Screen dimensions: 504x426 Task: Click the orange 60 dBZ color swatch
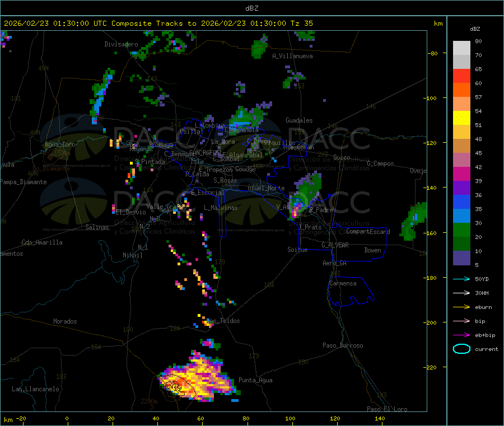click(x=461, y=90)
